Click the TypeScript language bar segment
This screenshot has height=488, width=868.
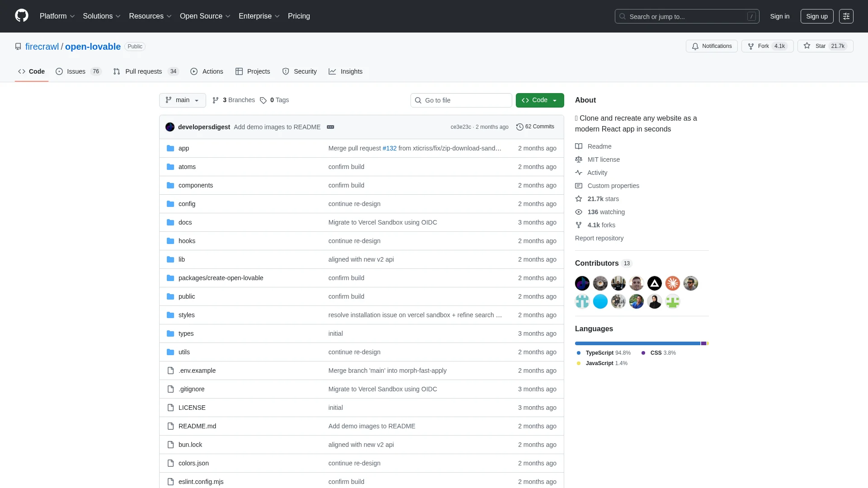tap(637, 343)
